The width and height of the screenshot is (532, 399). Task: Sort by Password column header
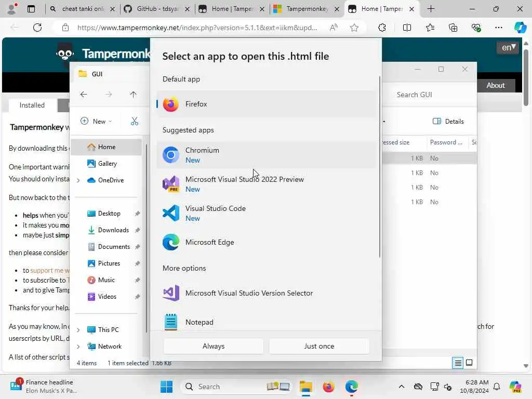coord(446,142)
